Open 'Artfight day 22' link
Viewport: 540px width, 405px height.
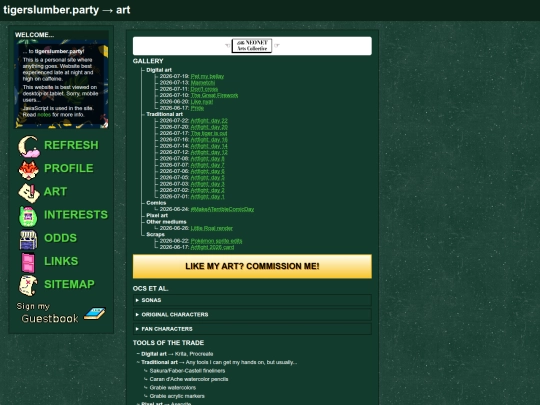[x=209, y=121]
